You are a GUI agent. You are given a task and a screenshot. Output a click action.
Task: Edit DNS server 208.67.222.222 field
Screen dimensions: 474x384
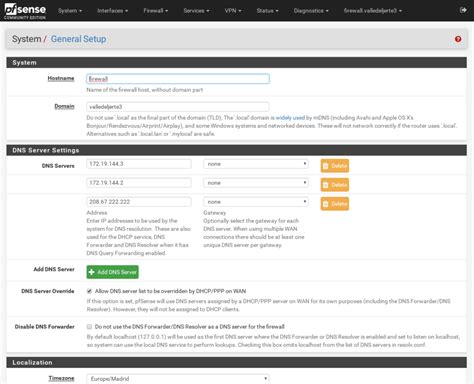coord(139,202)
